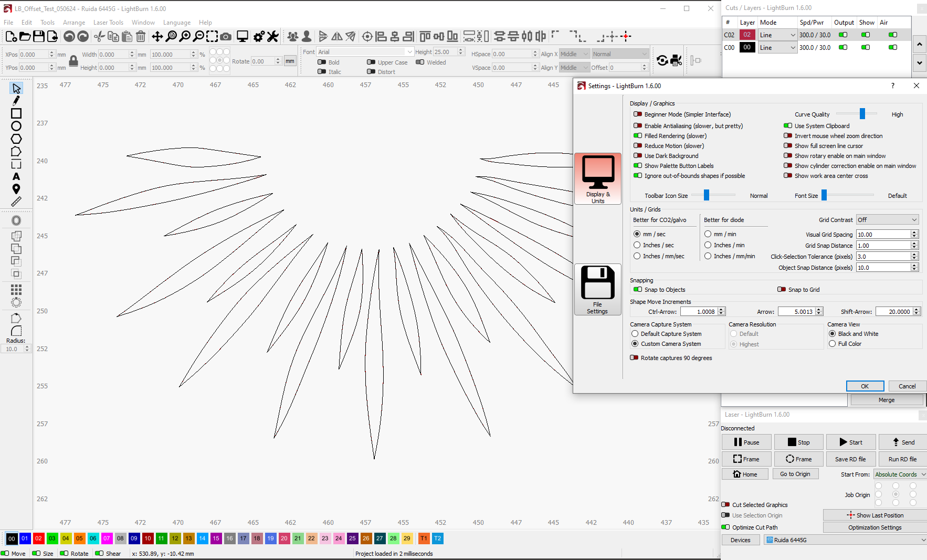Open Preview with monitor toolbar icon
This screenshot has width=927, height=560.
[242, 36]
